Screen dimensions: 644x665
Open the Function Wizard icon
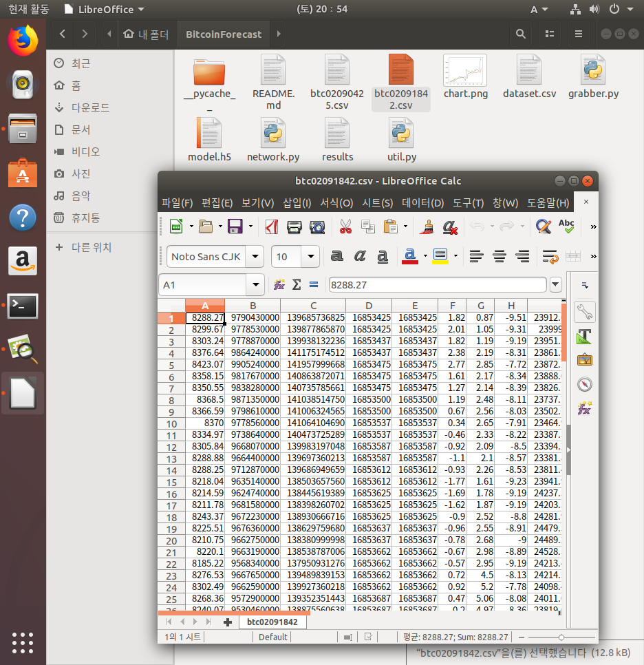coord(279,284)
